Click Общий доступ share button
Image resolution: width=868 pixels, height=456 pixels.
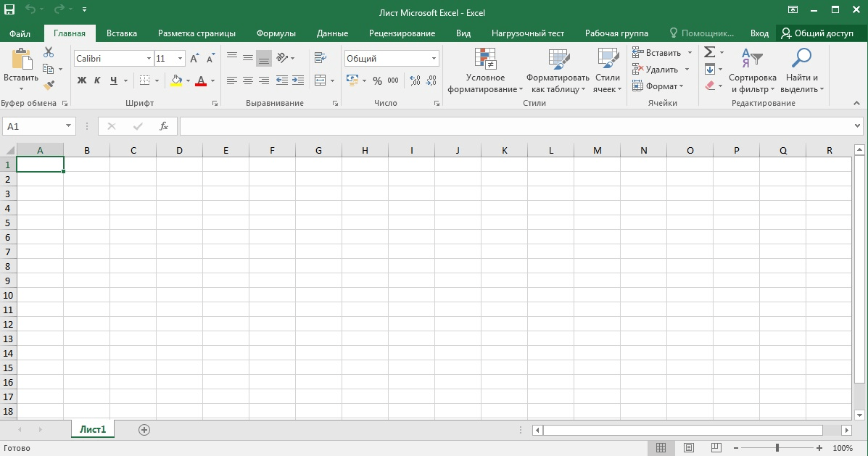(x=817, y=33)
